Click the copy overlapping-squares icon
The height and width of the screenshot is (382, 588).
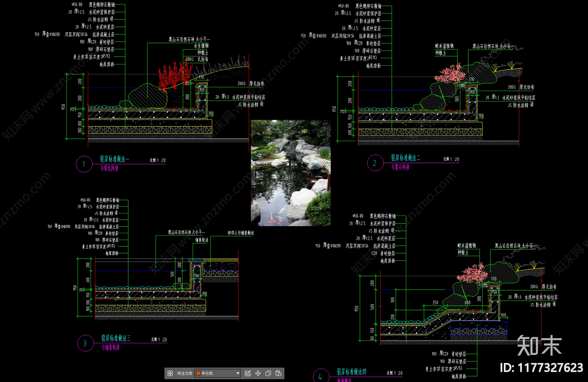268,373
